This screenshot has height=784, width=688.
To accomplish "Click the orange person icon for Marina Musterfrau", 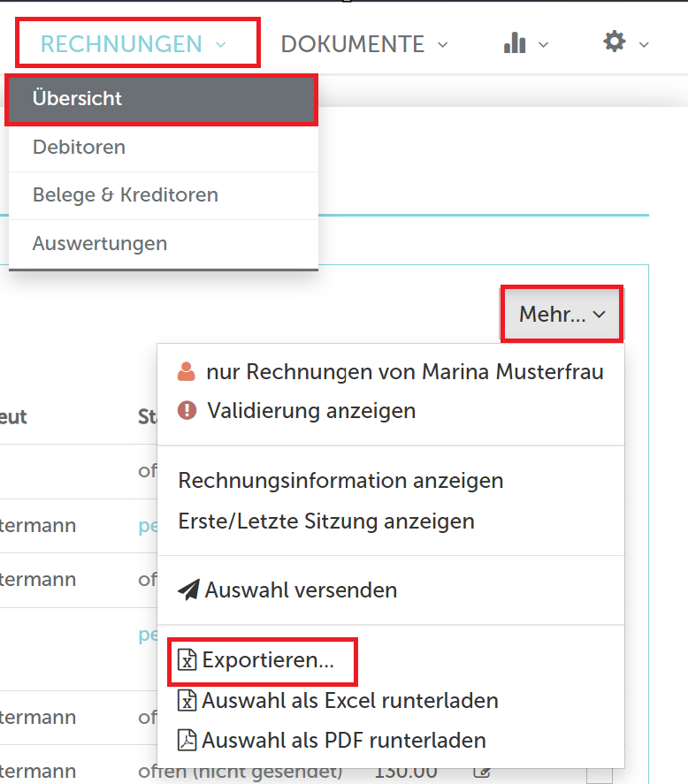I will [x=187, y=372].
